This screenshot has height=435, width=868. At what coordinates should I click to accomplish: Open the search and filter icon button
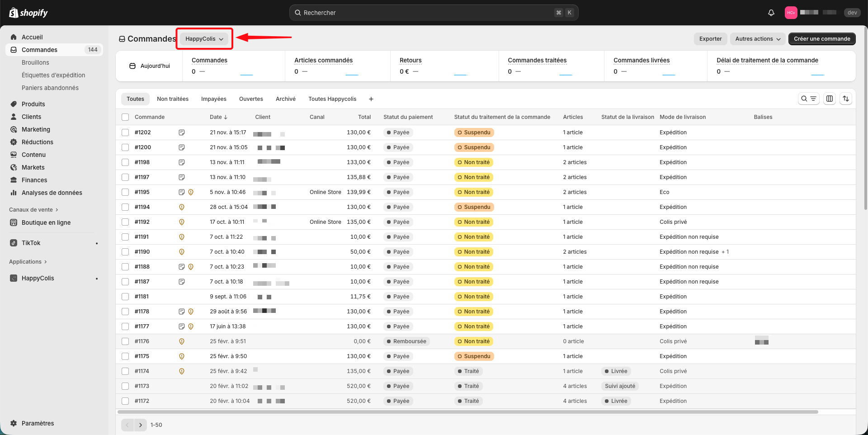point(808,99)
